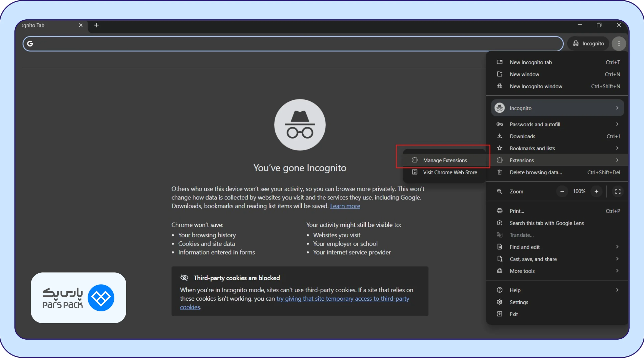Expand the Cast, save, and share arrow
Image resolution: width=644 pixels, height=358 pixels.
(617, 259)
